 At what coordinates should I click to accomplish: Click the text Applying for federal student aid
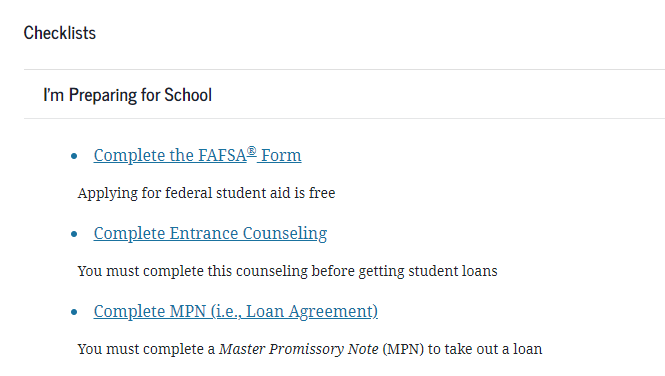click(184, 193)
